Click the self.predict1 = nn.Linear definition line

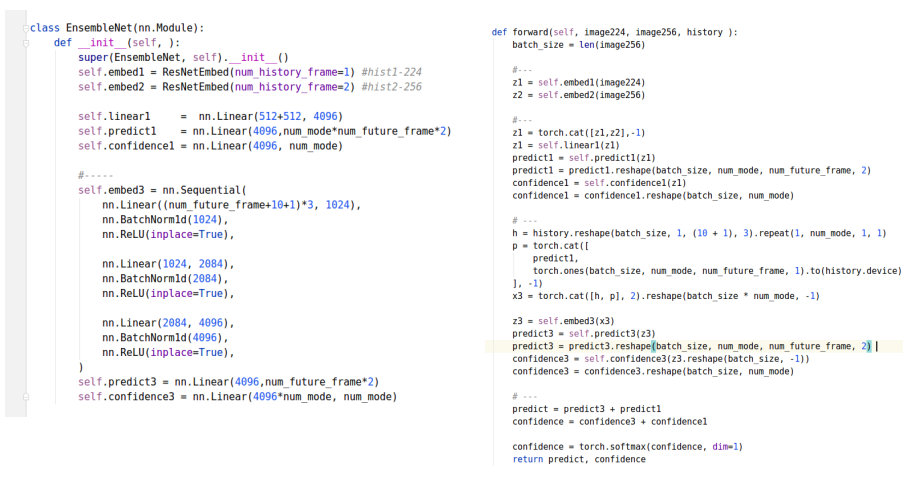265,131
